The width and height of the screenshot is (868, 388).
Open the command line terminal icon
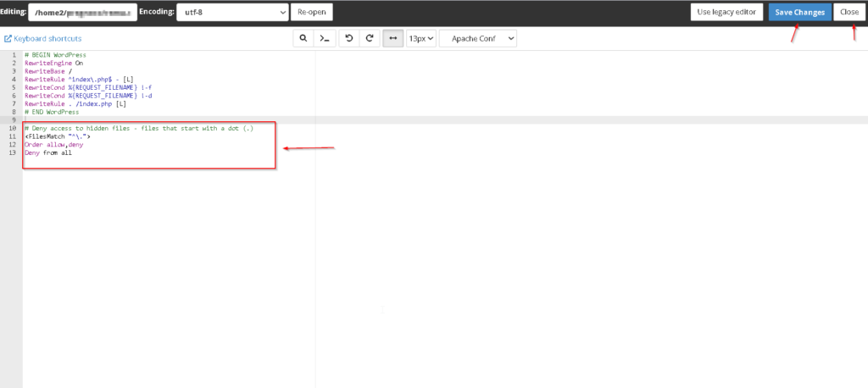pos(325,39)
